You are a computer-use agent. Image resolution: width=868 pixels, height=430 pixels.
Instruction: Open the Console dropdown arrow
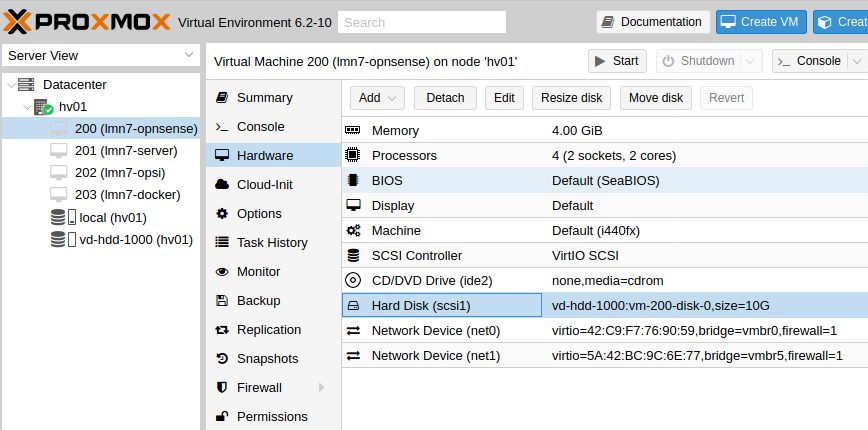[x=857, y=61]
